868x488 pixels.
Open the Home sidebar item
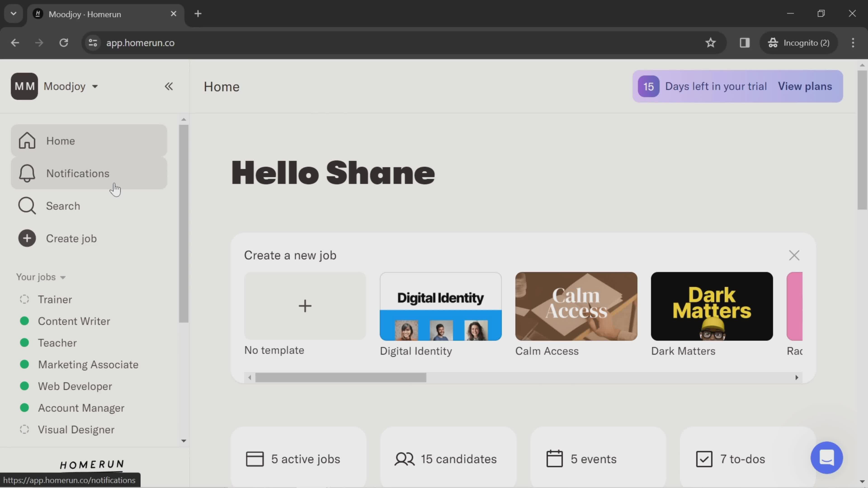[89, 141]
